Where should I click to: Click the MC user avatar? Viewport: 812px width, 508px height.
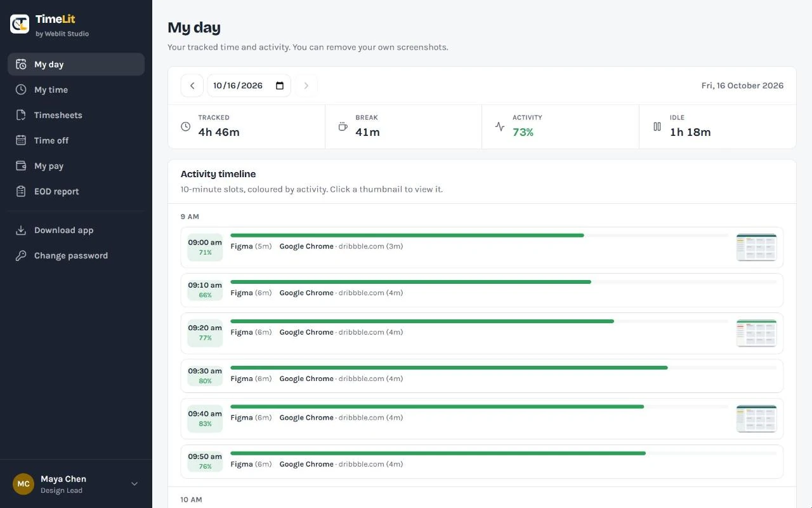(x=23, y=484)
